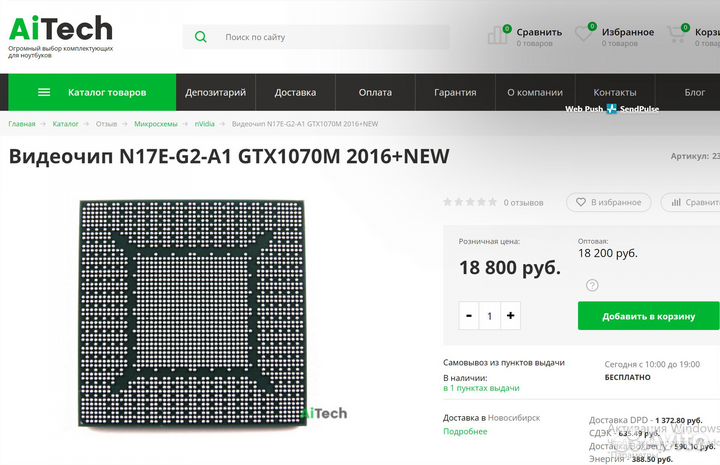
Task: Click the wholesale price question-mark help icon
Action: pos(592,285)
